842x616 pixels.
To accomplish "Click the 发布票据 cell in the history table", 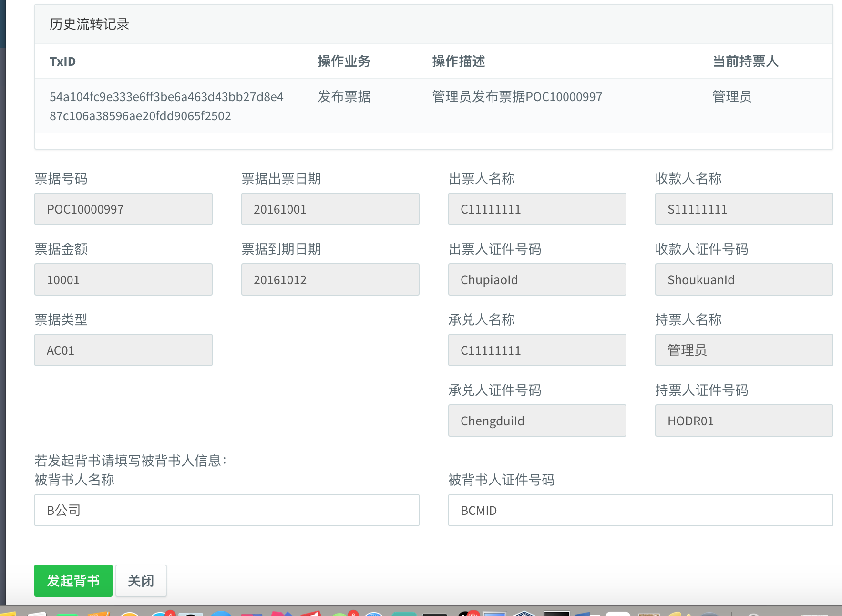I will tap(344, 97).
